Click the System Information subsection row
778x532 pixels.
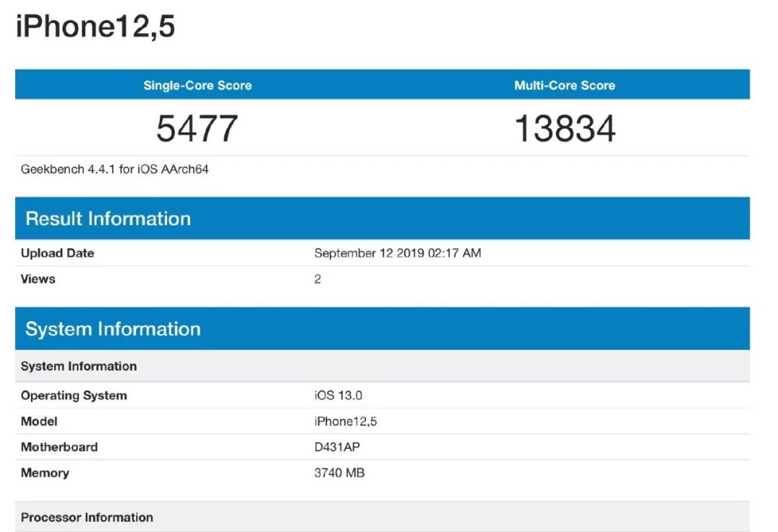(x=79, y=366)
